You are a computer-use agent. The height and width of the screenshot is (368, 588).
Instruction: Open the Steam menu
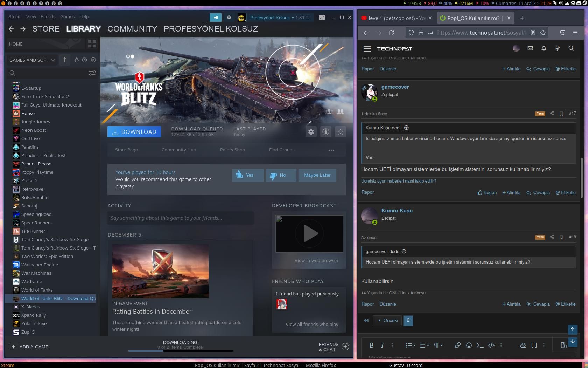[x=15, y=17]
